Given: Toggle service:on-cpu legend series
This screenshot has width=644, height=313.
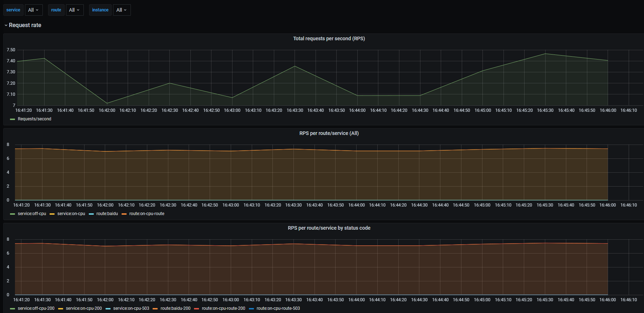Looking at the screenshot, I should 71,214.
